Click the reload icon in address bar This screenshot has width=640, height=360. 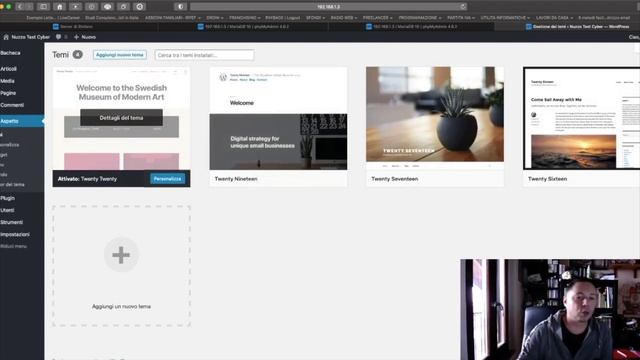click(463, 7)
